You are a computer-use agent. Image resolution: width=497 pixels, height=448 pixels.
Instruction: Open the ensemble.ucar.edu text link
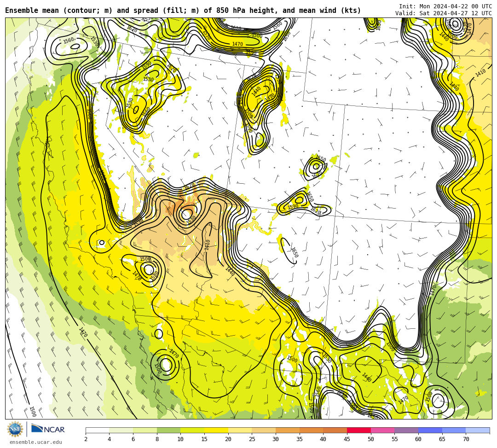36,442
